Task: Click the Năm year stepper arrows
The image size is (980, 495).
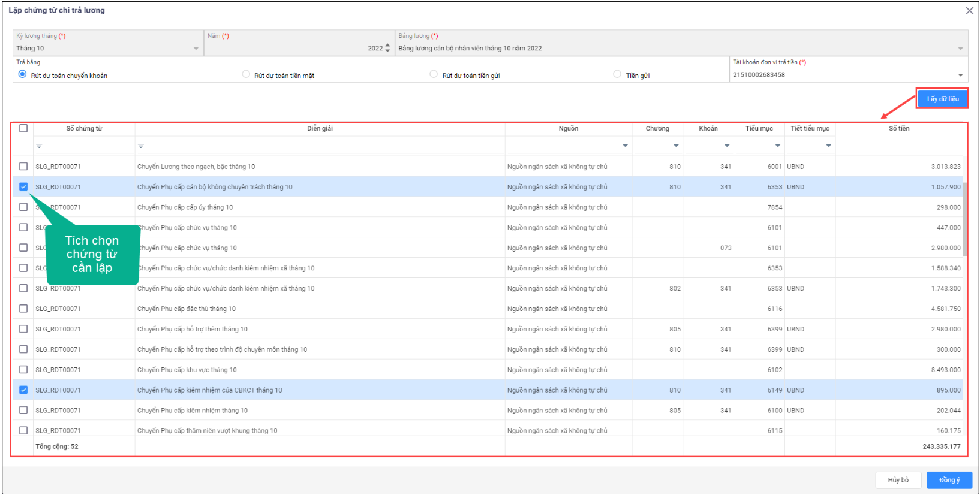Action: coord(387,48)
